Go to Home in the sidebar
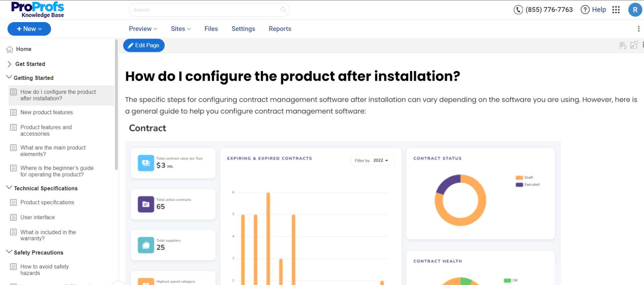The image size is (644, 285). point(24,49)
